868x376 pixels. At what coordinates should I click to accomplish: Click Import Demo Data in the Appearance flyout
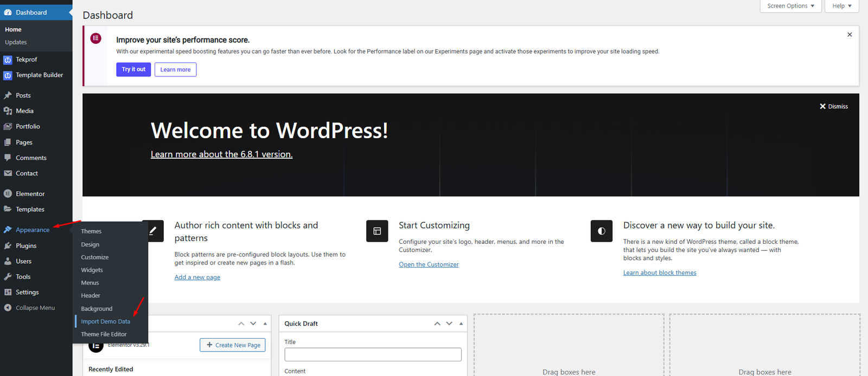pos(106,322)
